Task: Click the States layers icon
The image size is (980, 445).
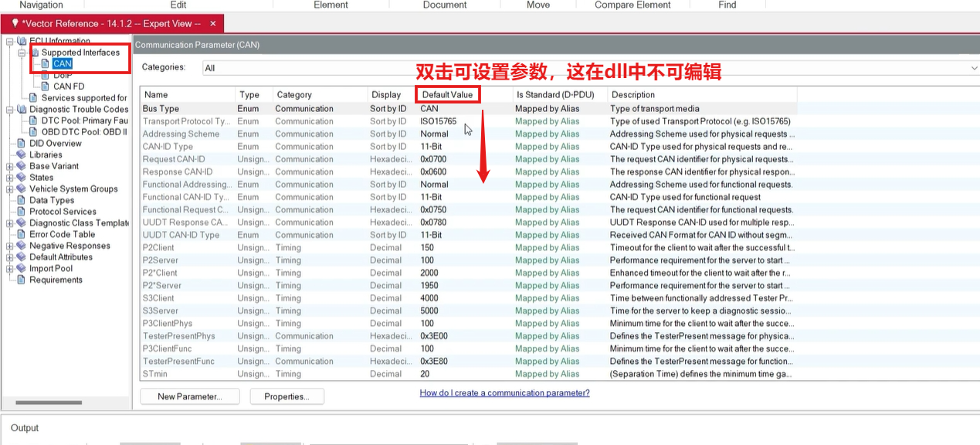Action: [22, 178]
